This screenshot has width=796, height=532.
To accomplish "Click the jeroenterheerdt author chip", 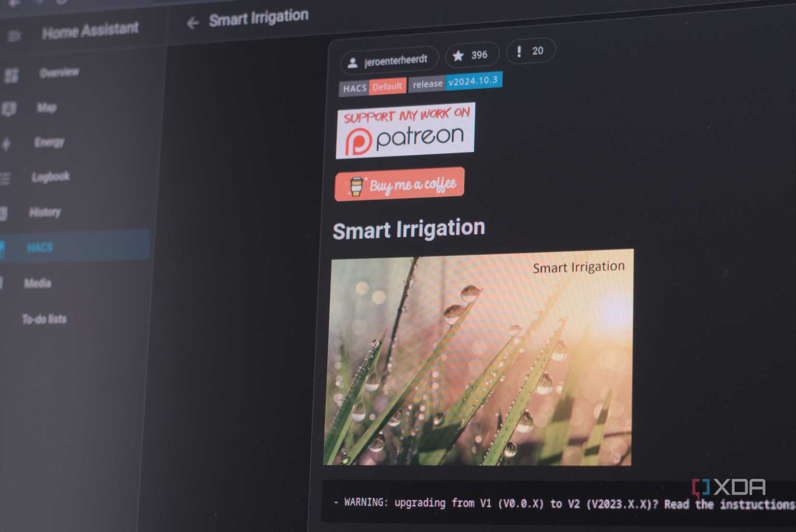I will 388,58.
